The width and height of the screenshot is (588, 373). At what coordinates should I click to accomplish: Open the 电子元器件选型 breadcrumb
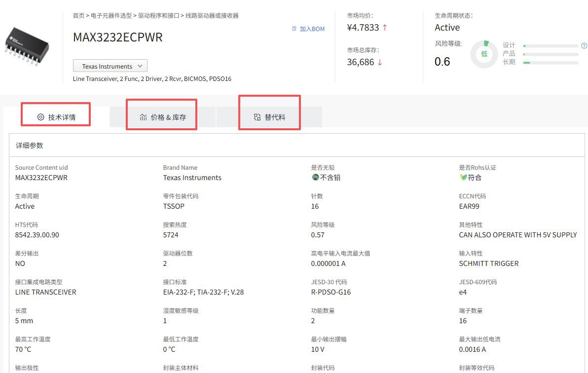pyautogui.click(x=111, y=15)
